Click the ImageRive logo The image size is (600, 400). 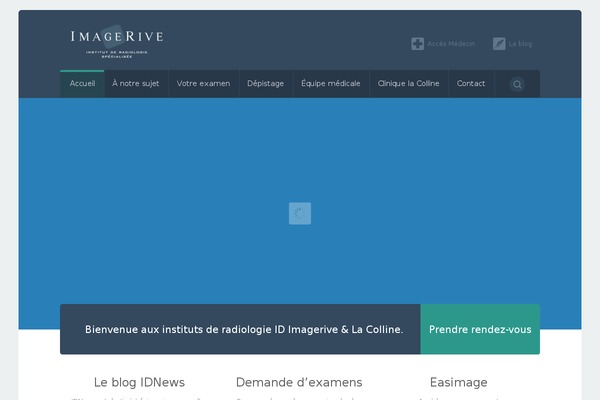(x=116, y=40)
